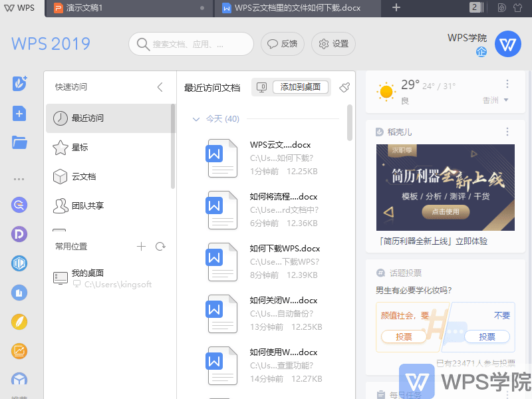
Task: Open the blue cube app icon at sidebar bottom
Action: 19,378
